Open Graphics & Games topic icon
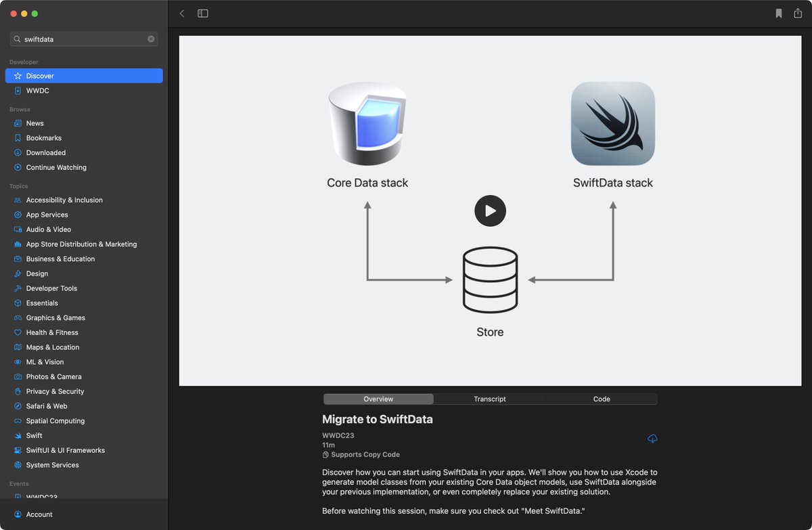The width and height of the screenshot is (812, 530). (x=18, y=318)
